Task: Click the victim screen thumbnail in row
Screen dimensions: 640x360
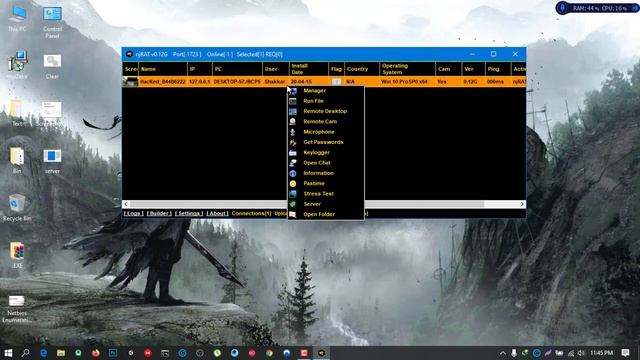Action: pos(131,82)
